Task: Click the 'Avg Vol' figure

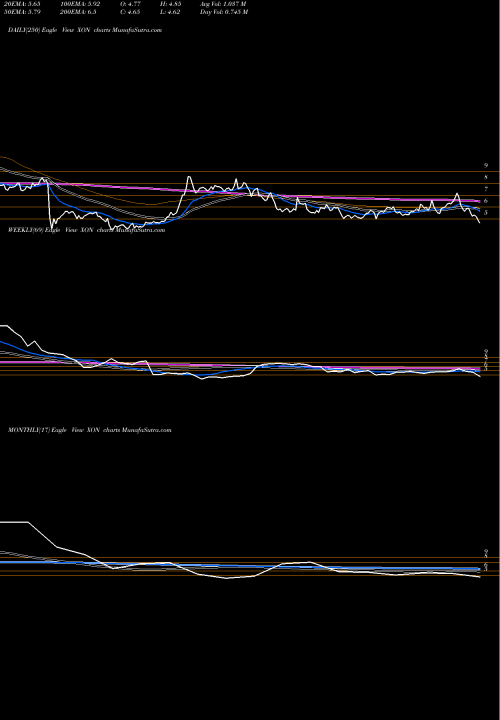Action: pos(224,4)
